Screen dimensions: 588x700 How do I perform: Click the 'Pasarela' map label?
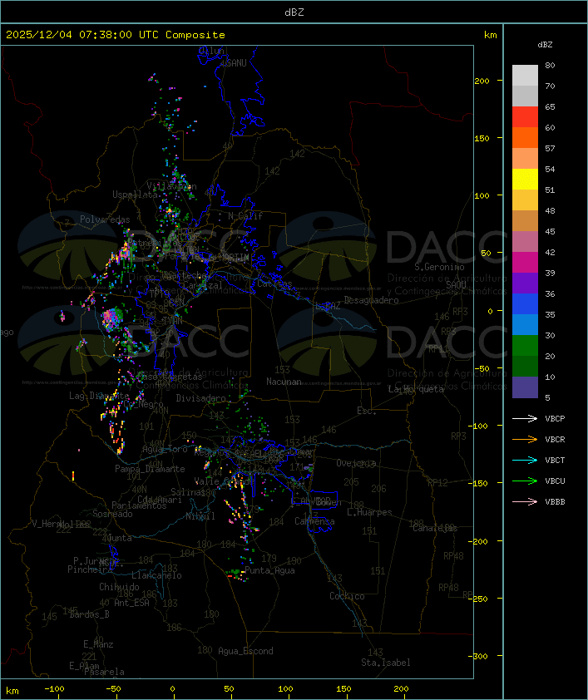tap(105, 672)
